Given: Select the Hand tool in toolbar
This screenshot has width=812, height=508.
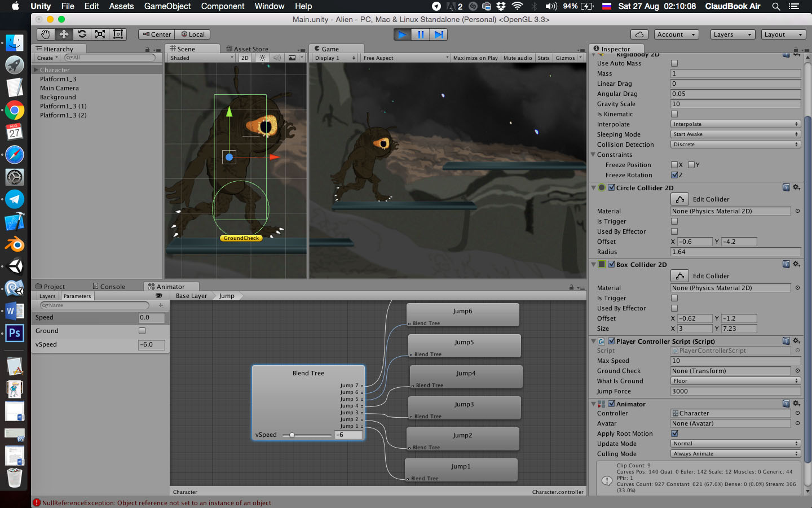Looking at the screenshot, I should [x=46, y=34].
